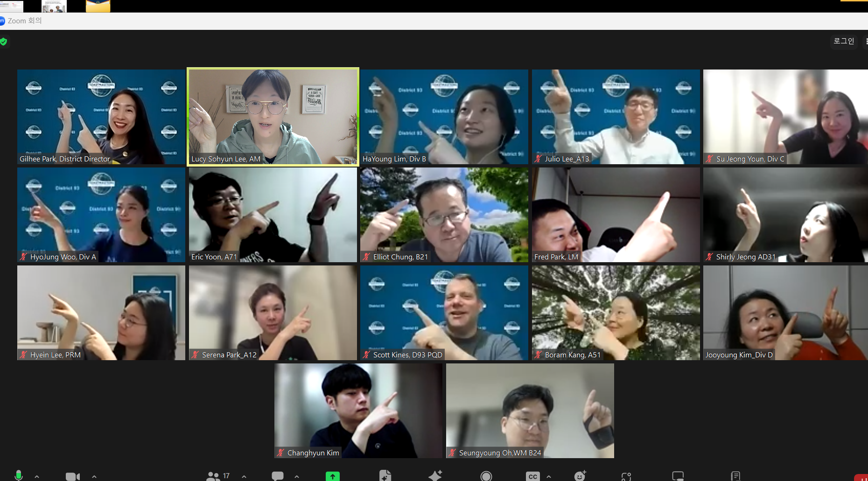
Task: Select HyoJung Woo, Div A video tile
Action: pyautogui.click(x=101, y=215)
